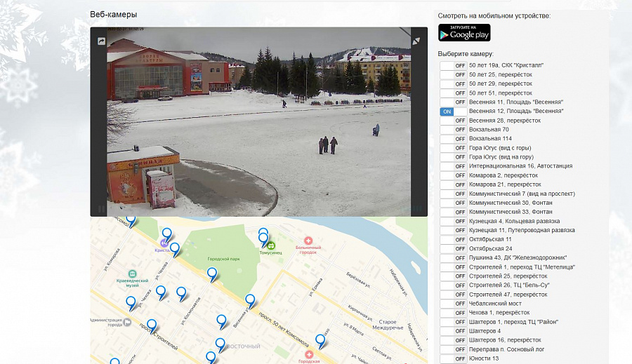Click the Кристалл venue icon on map
The width and height of the screenshot is (632, 364).
pos(164,243)
